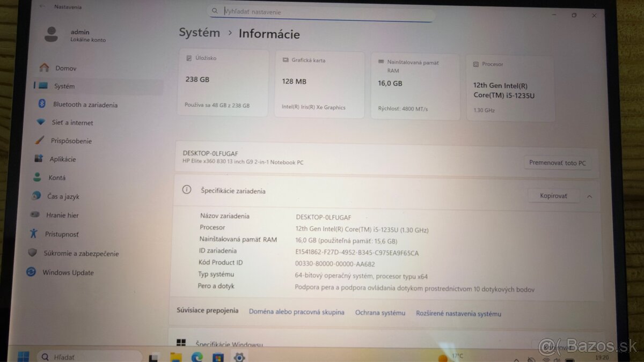Click the Premenovať toto PC button
The image size is (644, 362).
[558, 162]
